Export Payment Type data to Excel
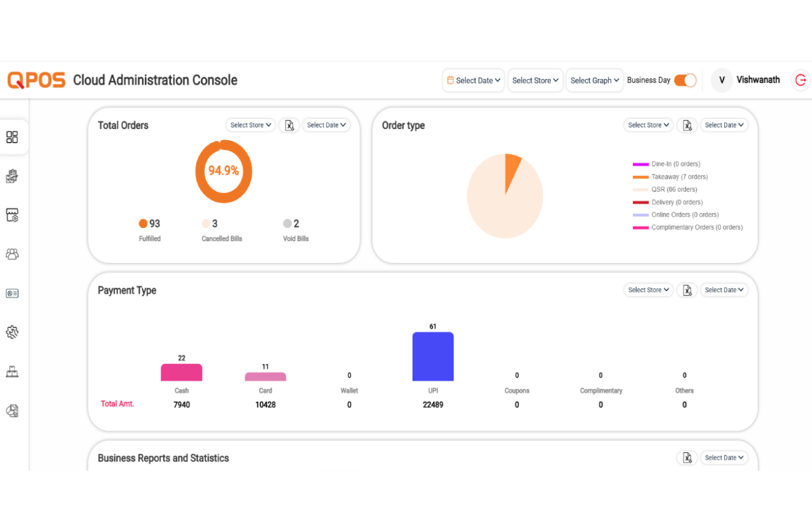812x530 pixels. pos(687,290)
